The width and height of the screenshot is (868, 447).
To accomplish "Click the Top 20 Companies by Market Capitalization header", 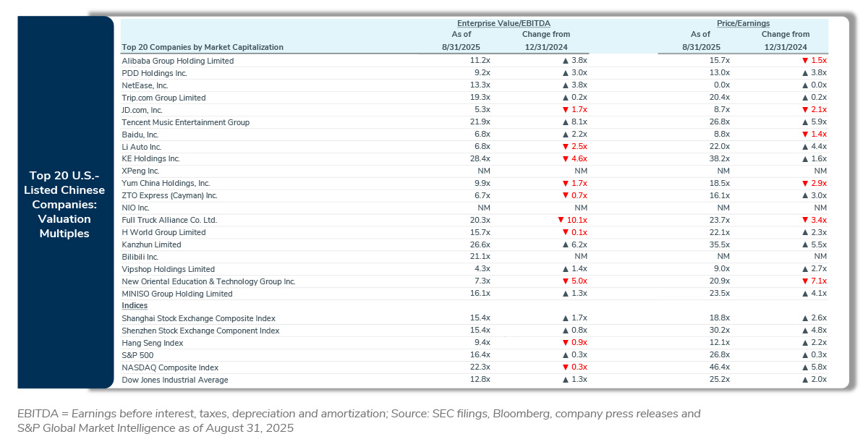I will (x=203, y=47).
